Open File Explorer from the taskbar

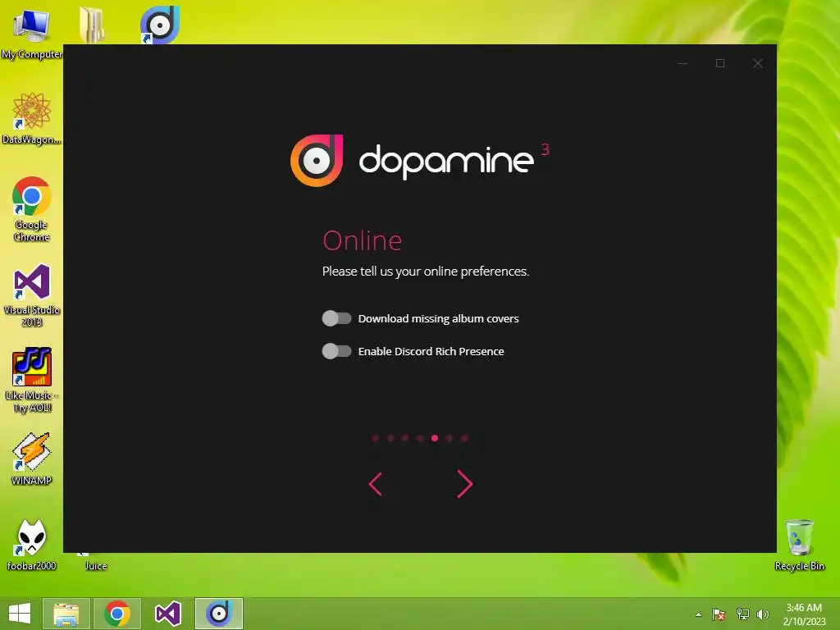point(66,614)
